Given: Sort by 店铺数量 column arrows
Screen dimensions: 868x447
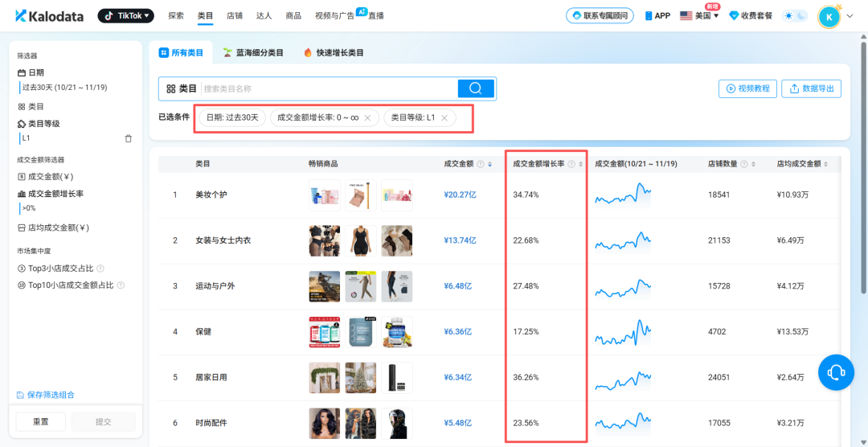Looking at the screenshot, I should click(753, 164).
